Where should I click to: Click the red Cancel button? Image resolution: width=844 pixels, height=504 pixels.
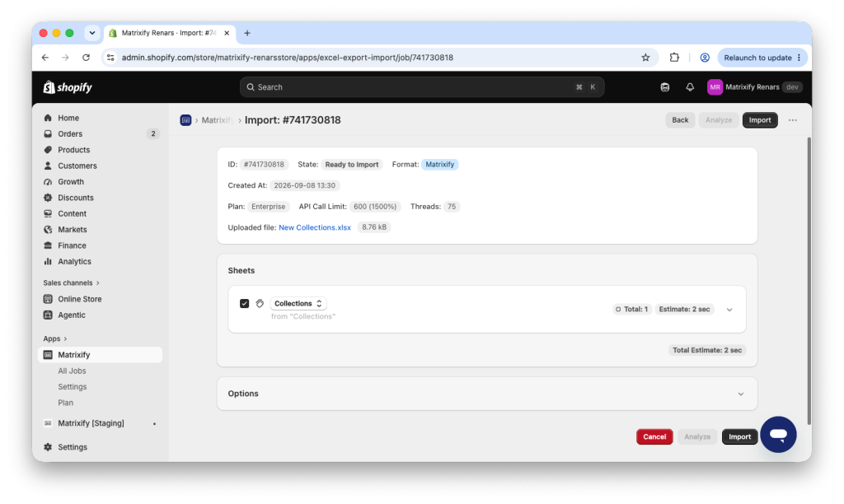click(x=654, y=436)
